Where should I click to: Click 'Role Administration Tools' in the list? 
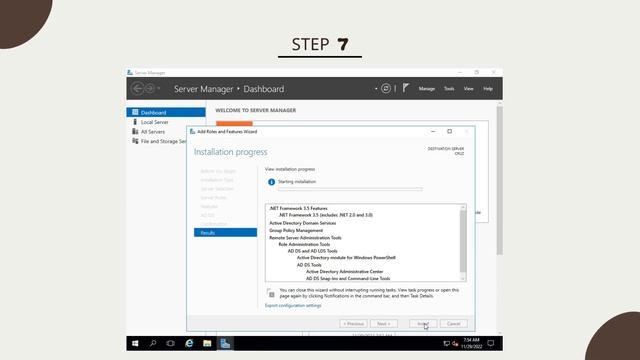(x=304, y=244)
